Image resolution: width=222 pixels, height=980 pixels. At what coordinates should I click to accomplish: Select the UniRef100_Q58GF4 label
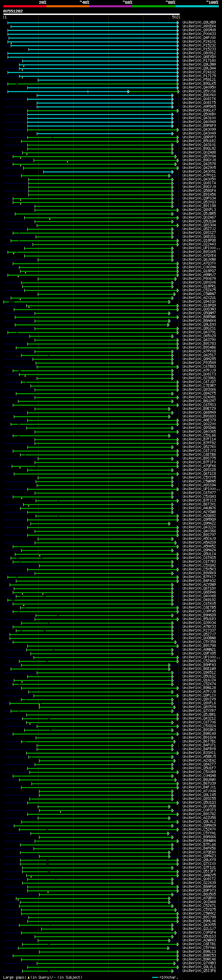tap(199, 191)
